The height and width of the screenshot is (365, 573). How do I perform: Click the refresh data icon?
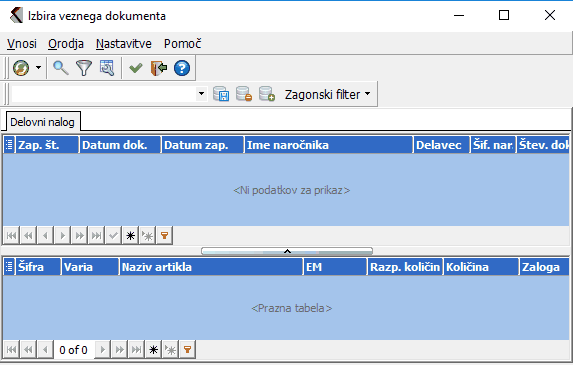21,68
